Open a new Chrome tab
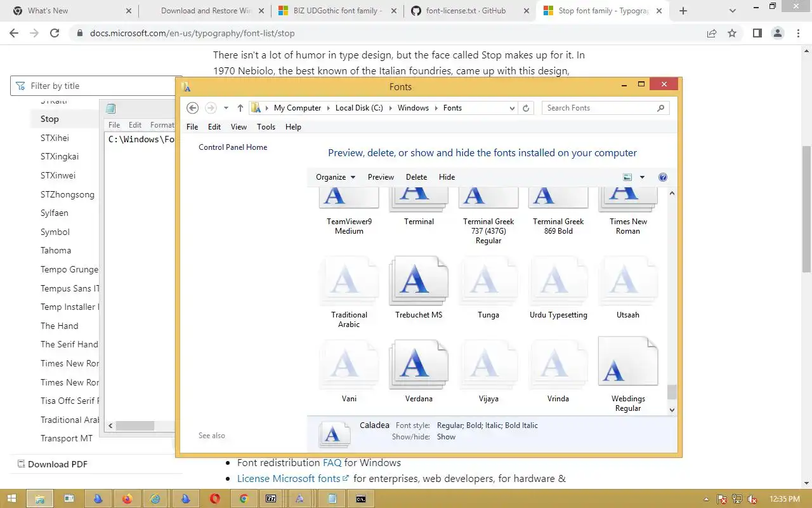 tap(683, 11)
